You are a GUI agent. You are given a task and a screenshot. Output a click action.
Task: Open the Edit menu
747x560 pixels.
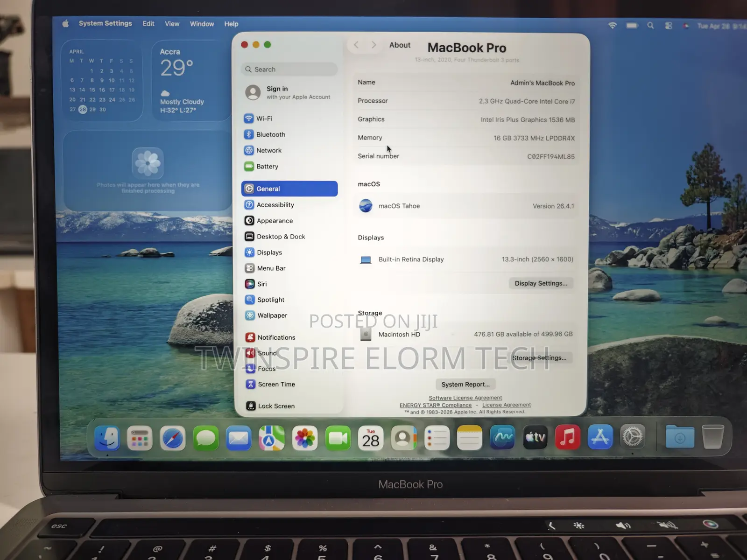[x=148, y=24]
